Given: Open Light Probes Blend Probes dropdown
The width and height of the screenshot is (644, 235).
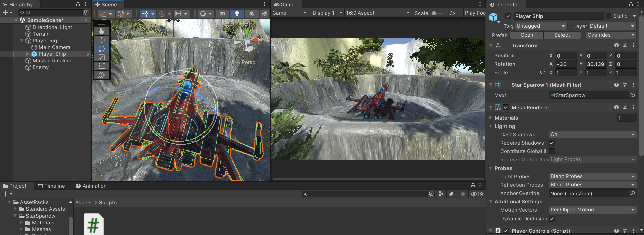Looking at the screenshot, I should (x=593, y=176).
